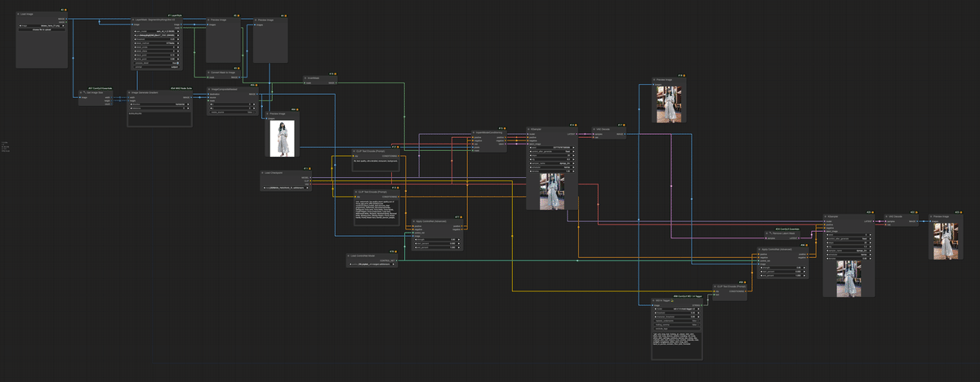
Task: Collapse the Remove Latent Mask node
Action: coord(767,233)
